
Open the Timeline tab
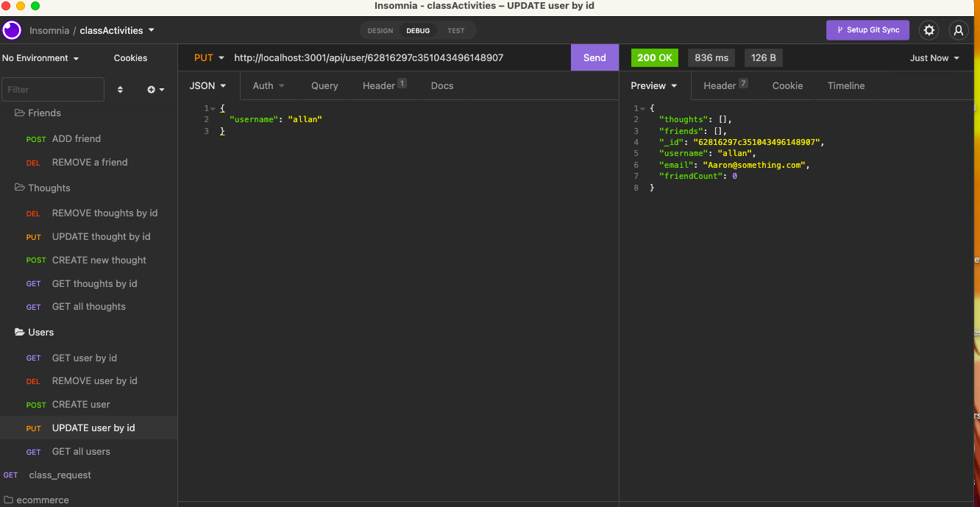(x=846, y=85)
